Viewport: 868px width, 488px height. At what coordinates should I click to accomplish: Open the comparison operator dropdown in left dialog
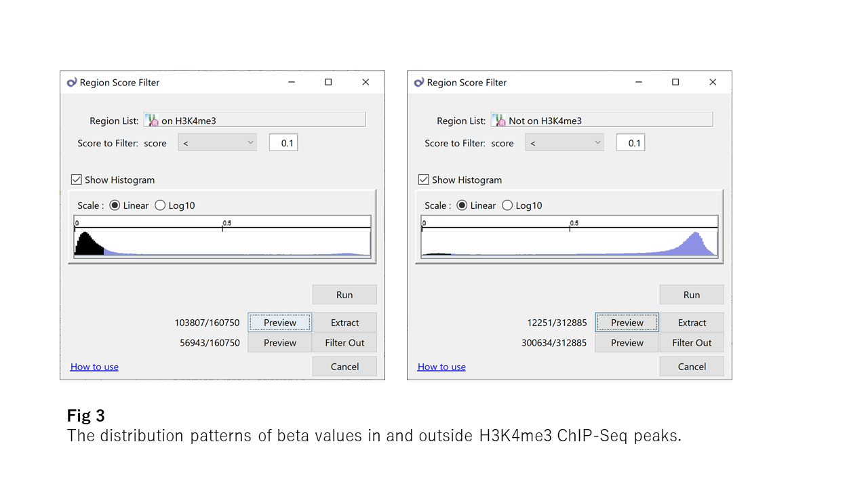pyautogui.click(x=217, y=142)
